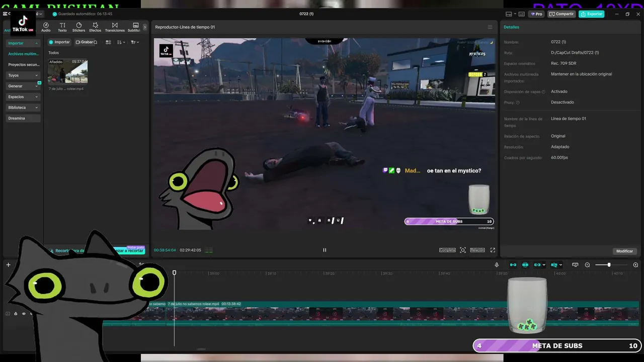Add a track with plus icon
644x362 pixels.
click(8, 265)
